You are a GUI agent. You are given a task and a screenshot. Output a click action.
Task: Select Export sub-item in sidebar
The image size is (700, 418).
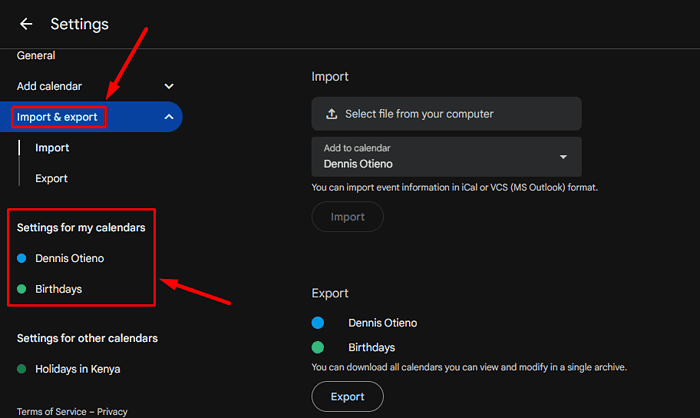[x=52, y=178]
